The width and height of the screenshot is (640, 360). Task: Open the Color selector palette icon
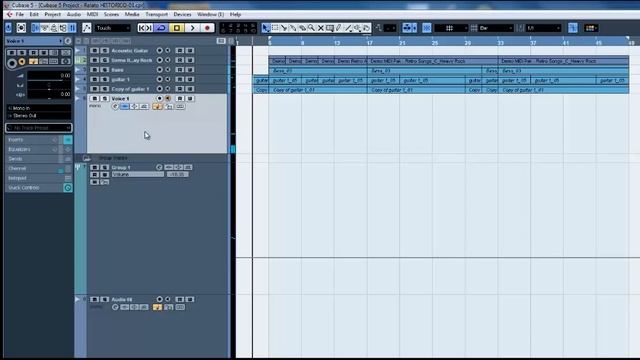(591, 28)
